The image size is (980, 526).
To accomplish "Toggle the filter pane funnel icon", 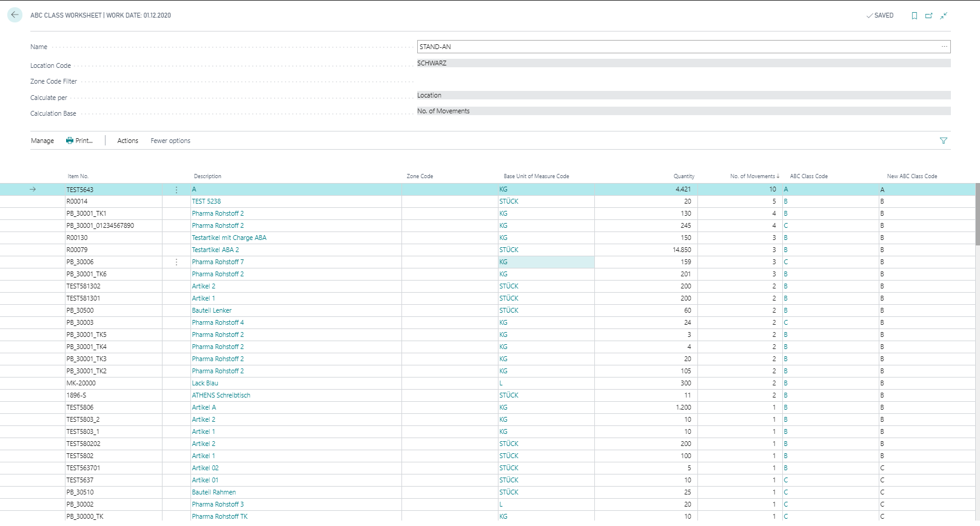I will 944,141.
